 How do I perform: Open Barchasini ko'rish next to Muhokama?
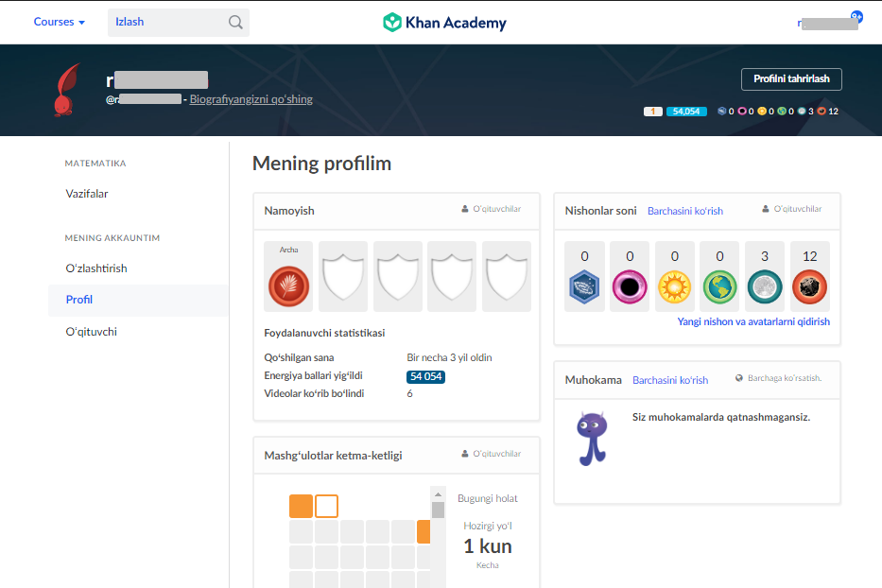point(670,380)
